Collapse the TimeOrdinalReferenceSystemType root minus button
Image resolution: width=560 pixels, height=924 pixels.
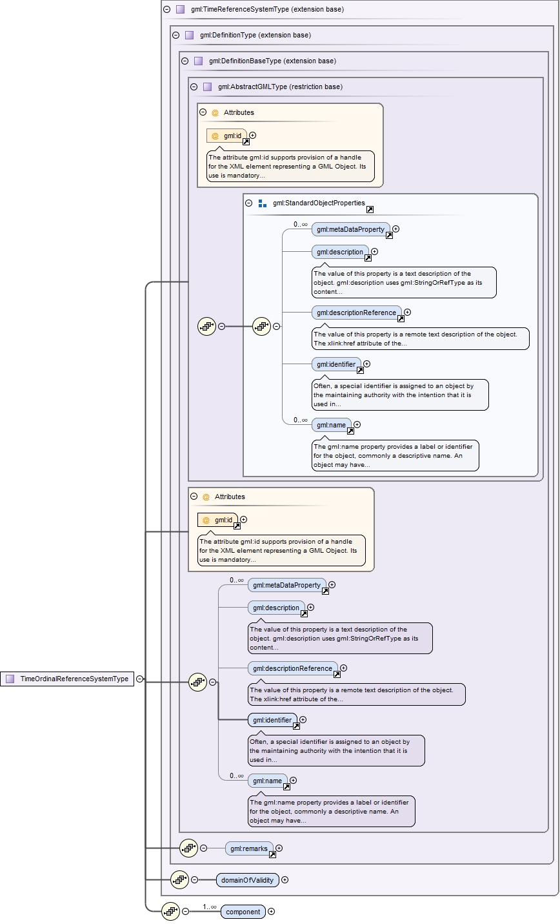pyautogui.click(x=139, y=679)
